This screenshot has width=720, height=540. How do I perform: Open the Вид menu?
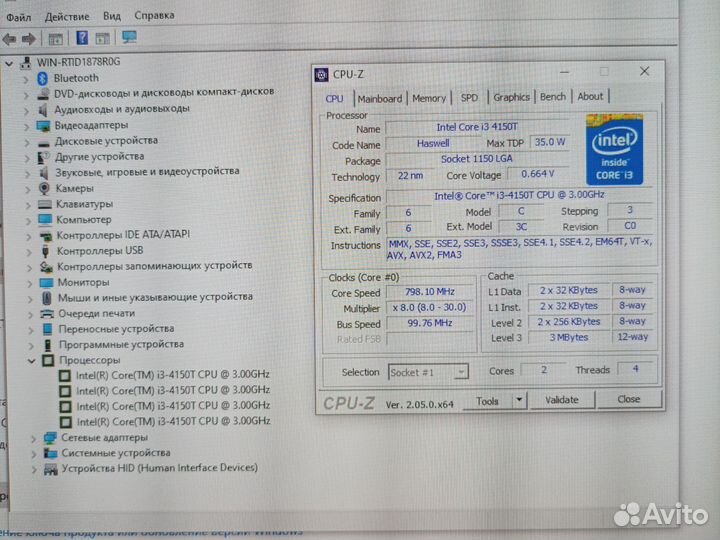click(112, 16)
